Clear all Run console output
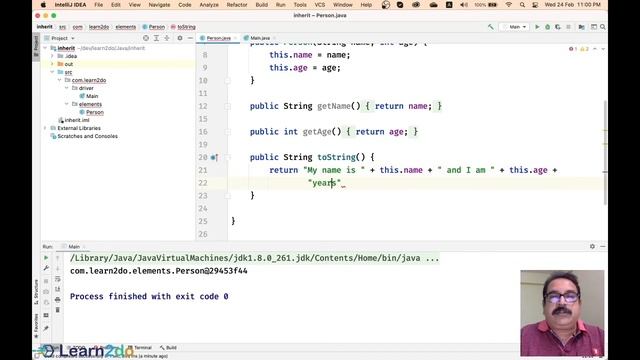The width and height of the screenshot is (640, 360). 58,310
